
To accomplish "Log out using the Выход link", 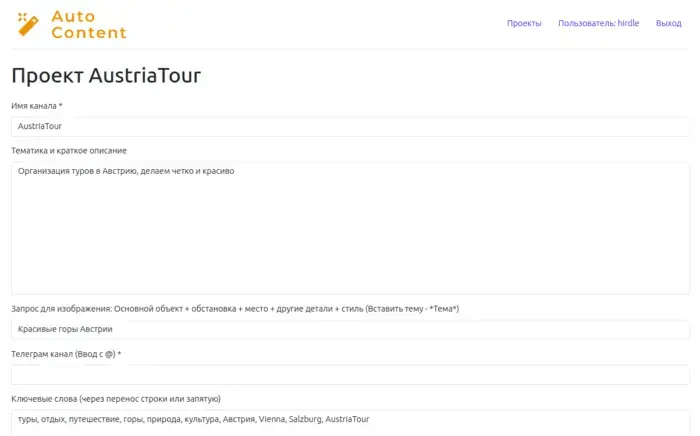I will coord(668,23).
